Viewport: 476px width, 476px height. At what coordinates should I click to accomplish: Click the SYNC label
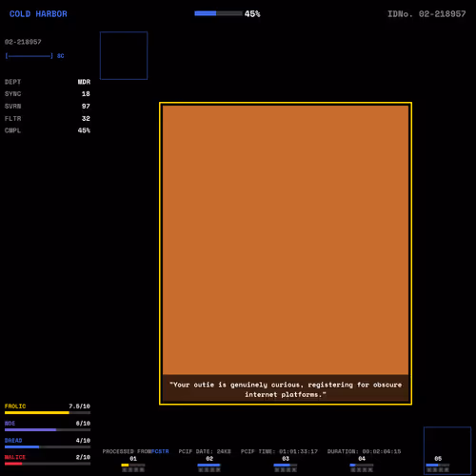(x=12, y=94)
